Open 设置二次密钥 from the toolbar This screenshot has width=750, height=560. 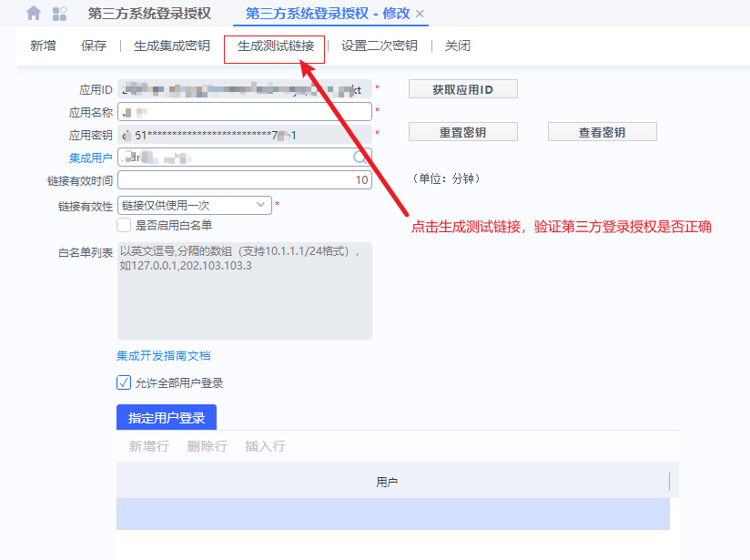380,46
